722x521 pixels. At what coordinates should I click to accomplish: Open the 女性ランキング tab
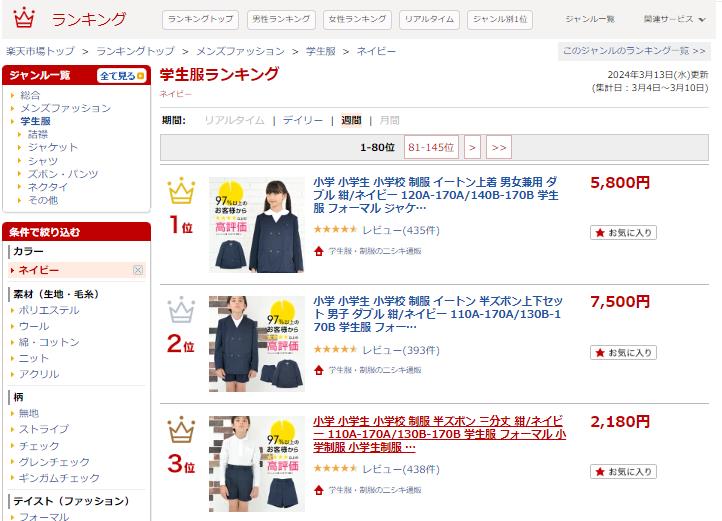pos(357,19)
